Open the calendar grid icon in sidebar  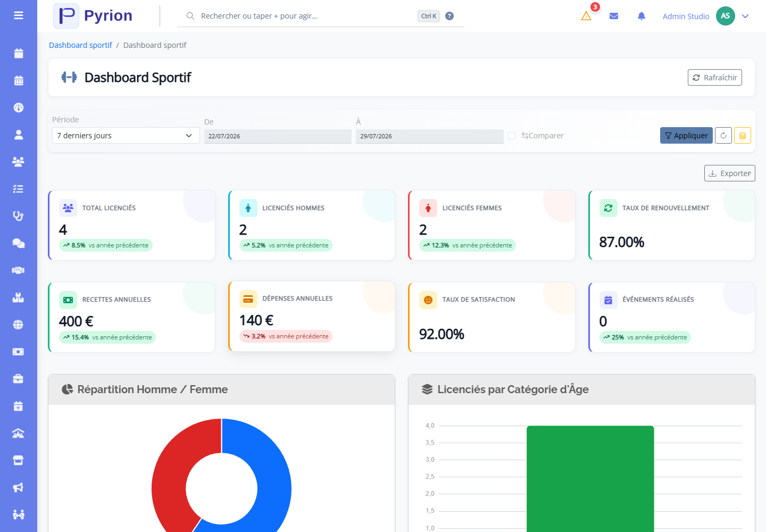19,80
